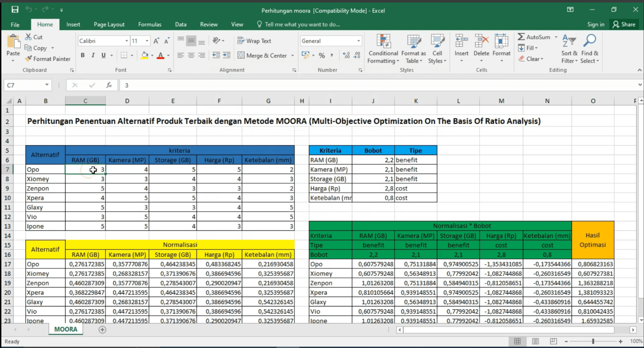The width and height of the screenshot is (644, 348).
Task: Open the Calibri font name dropdown
Action: pyautogui.click(x=127, y=41)
